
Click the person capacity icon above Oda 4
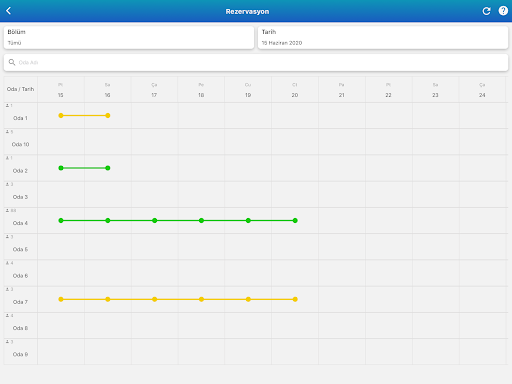point(7,210)
